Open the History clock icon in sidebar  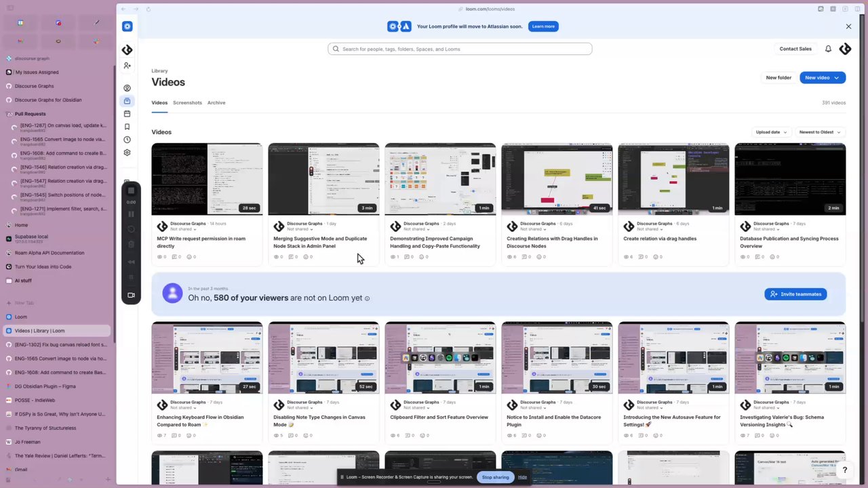(x=127, y=140)
